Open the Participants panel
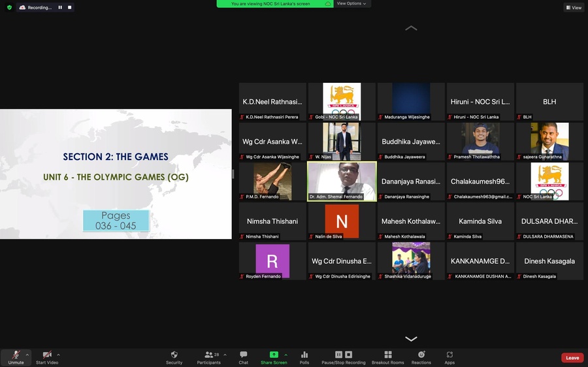Screen dimensions: 588x367 209,355
